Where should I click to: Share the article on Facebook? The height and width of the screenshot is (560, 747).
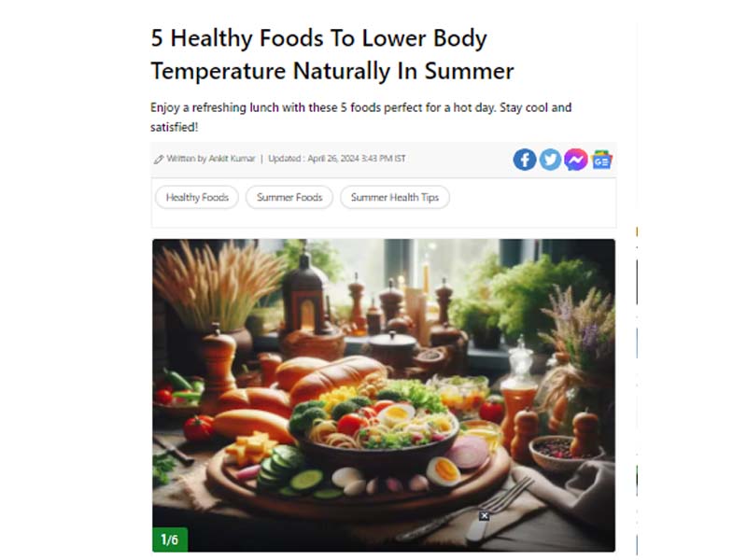tap(525, 160)
